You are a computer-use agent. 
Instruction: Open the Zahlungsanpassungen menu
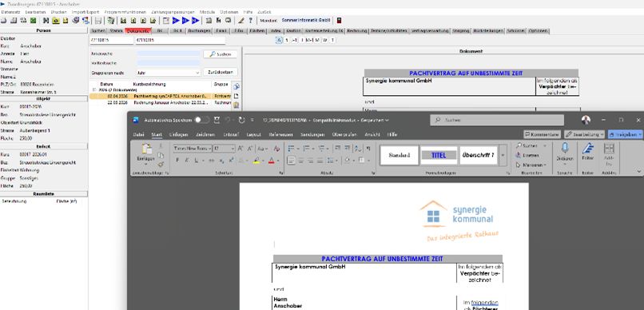pyautogui.click(x=173, y=12)
